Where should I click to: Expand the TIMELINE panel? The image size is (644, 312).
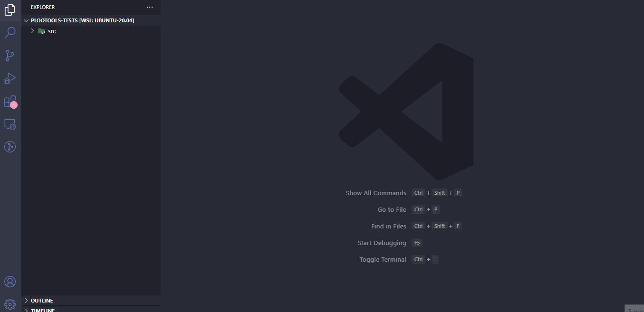pyautogui.click(x=91, y=310)
